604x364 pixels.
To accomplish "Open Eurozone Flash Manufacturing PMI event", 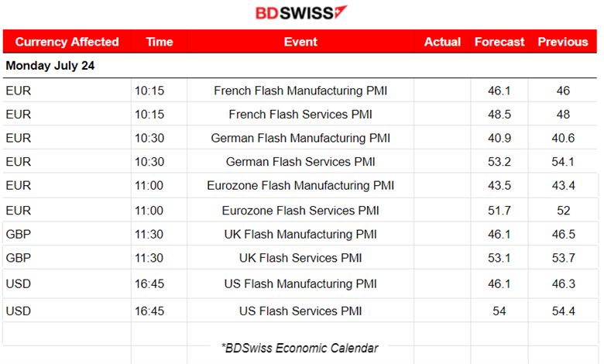I will [300, 186].
